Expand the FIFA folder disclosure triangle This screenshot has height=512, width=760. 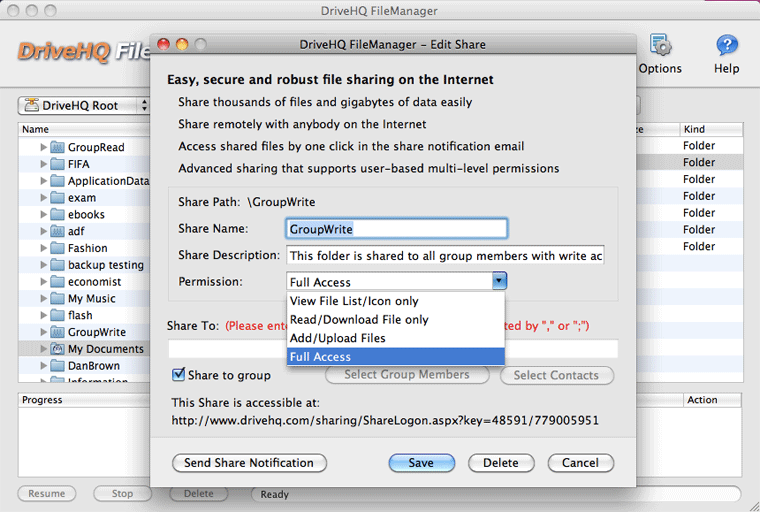pyautogui.click(x=43, y=164)
